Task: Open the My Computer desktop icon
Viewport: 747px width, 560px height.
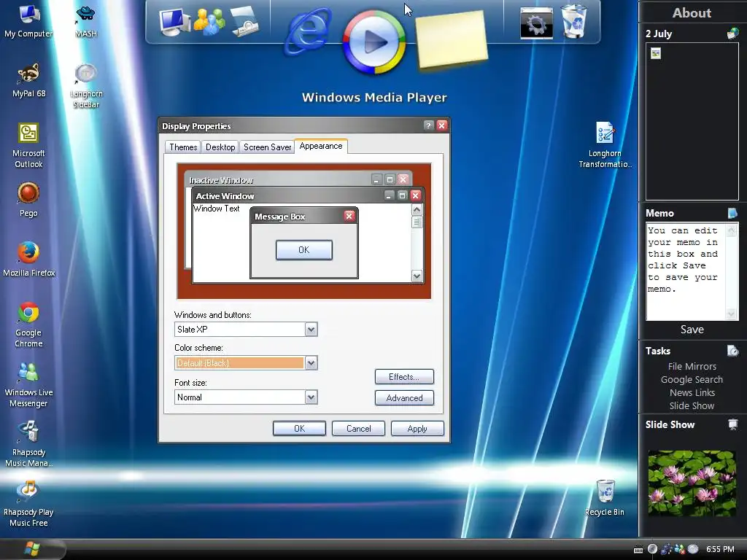Action: click(28, 21)
